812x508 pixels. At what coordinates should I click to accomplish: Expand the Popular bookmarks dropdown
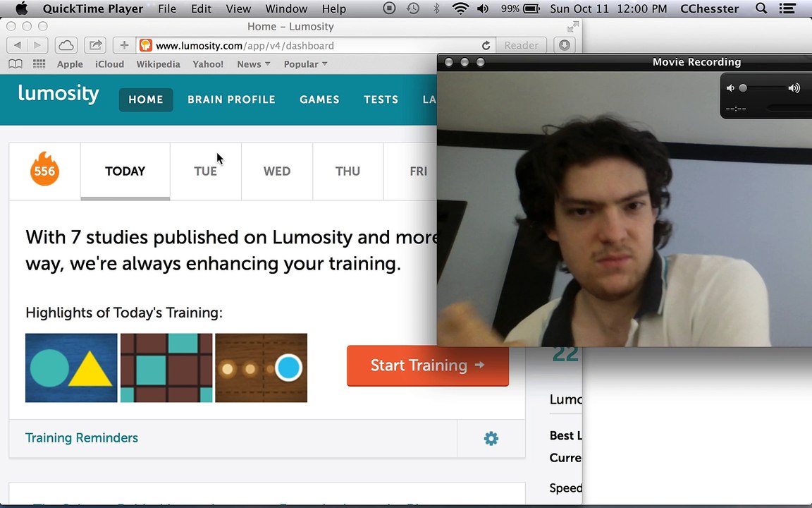click(x=305, y=64)
